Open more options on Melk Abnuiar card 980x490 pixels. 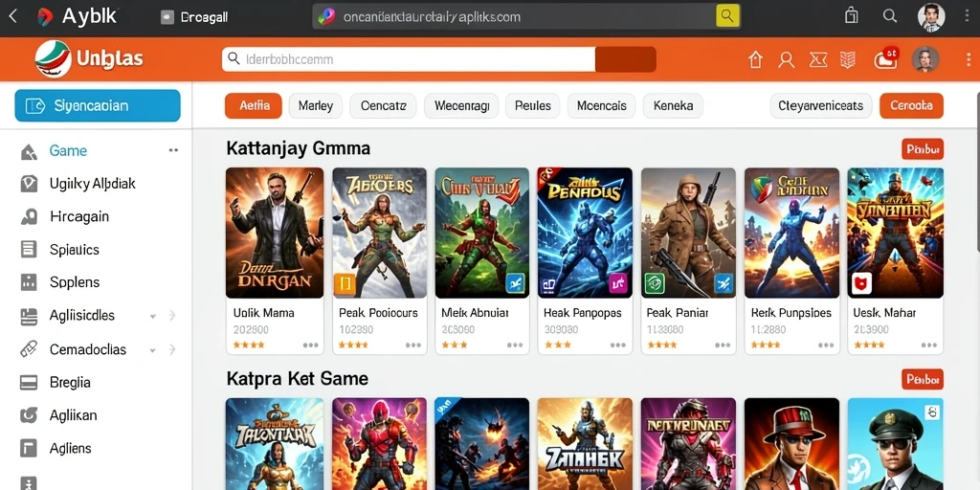pyautogui.click(x=515, y=345)
